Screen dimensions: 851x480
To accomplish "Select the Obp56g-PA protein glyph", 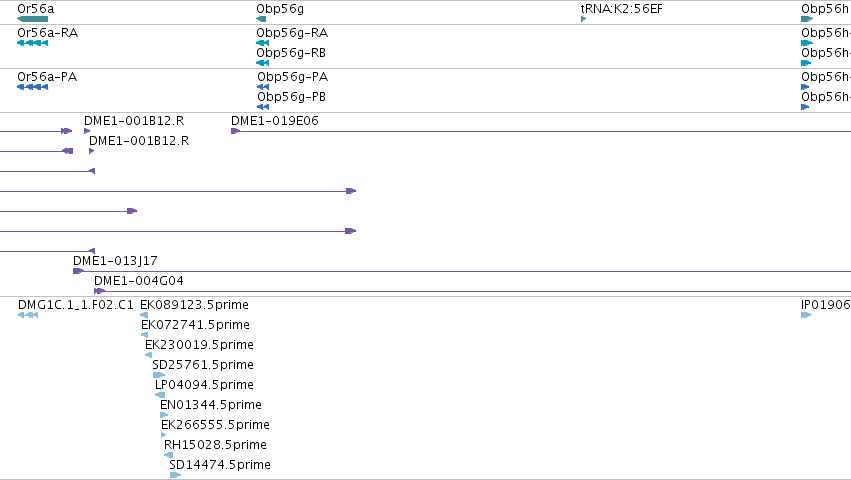I will (263, 87).
